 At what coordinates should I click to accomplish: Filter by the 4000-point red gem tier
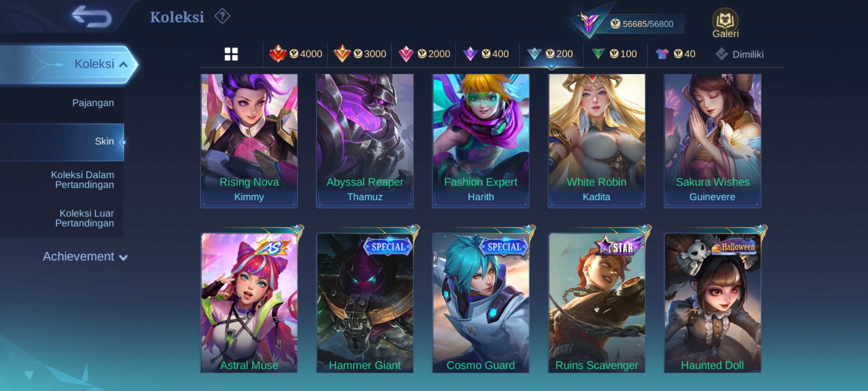point(295,54)
